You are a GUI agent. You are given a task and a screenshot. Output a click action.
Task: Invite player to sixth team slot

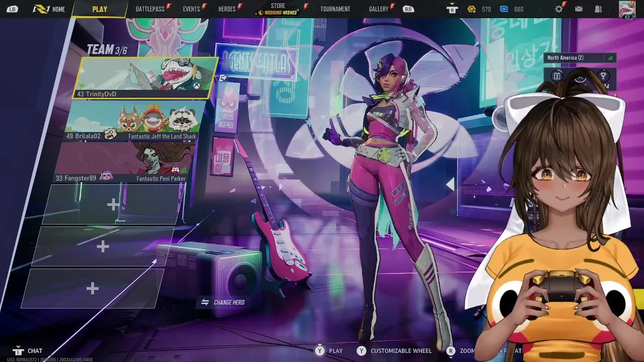(93, 289)
